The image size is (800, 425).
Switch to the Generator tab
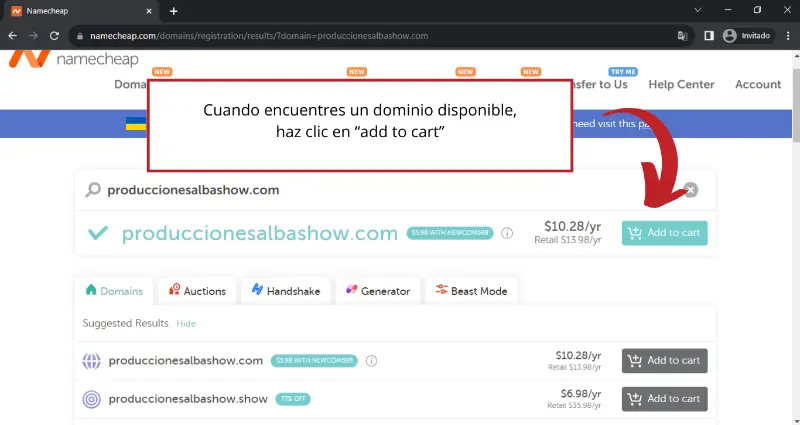point(378,291)
